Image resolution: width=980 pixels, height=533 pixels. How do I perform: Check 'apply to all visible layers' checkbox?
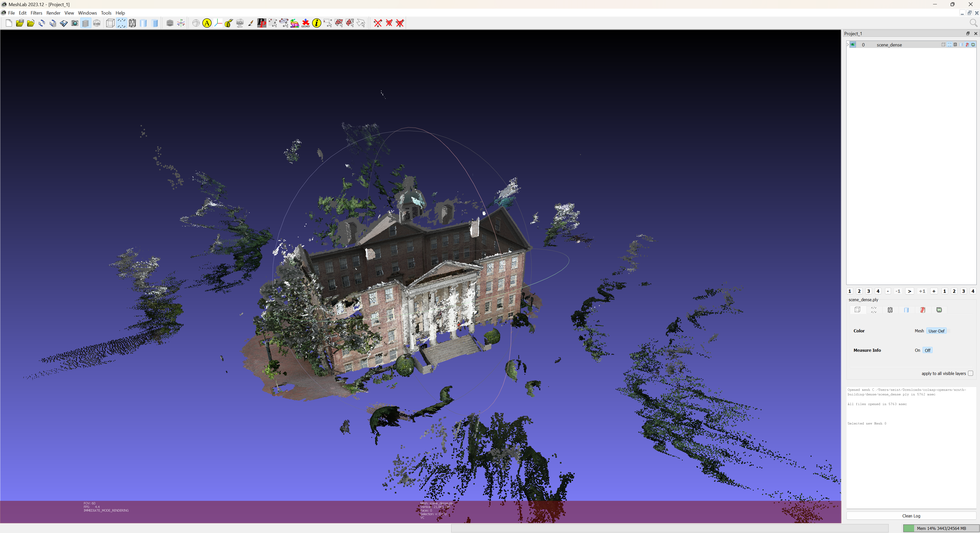click(971, 373)
